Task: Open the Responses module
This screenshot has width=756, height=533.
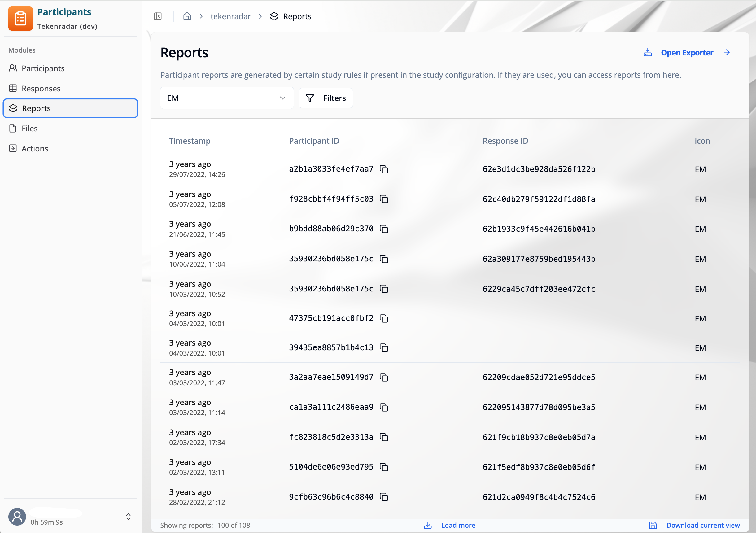Action: 41,88
